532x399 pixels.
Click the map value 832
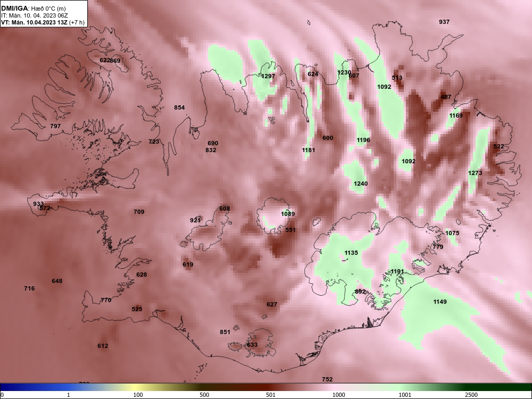(211, 150)
